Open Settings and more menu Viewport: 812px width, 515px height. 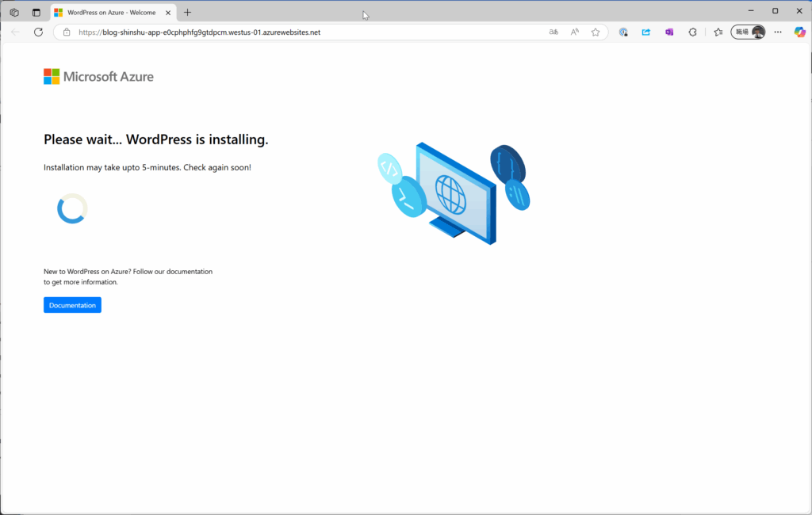click(x=778, y=32)
